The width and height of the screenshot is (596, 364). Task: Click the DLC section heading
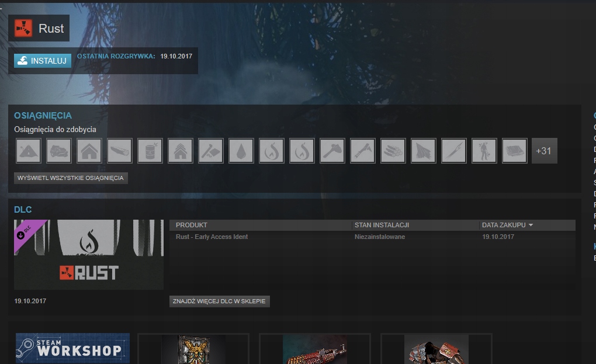point(23,209)
